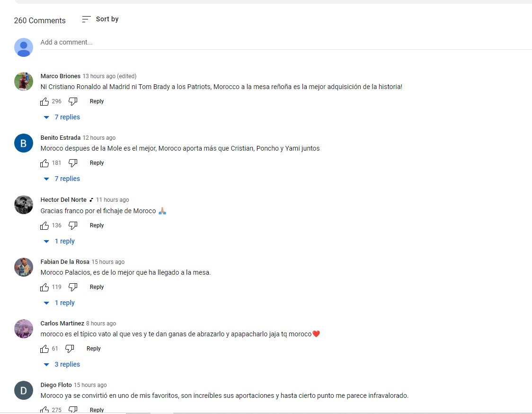
Task: Reply to Carlos Martinez's comment
Action: [x=94, y=349]
